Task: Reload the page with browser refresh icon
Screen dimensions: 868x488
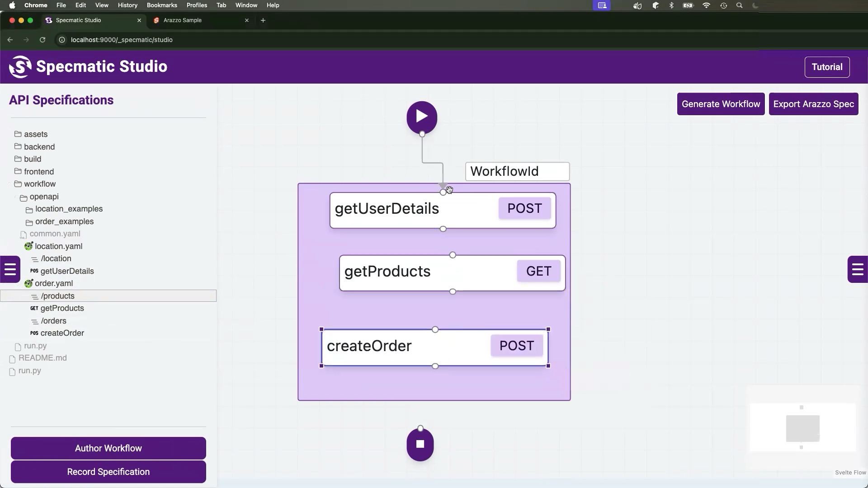Action: tap(42, 40)
